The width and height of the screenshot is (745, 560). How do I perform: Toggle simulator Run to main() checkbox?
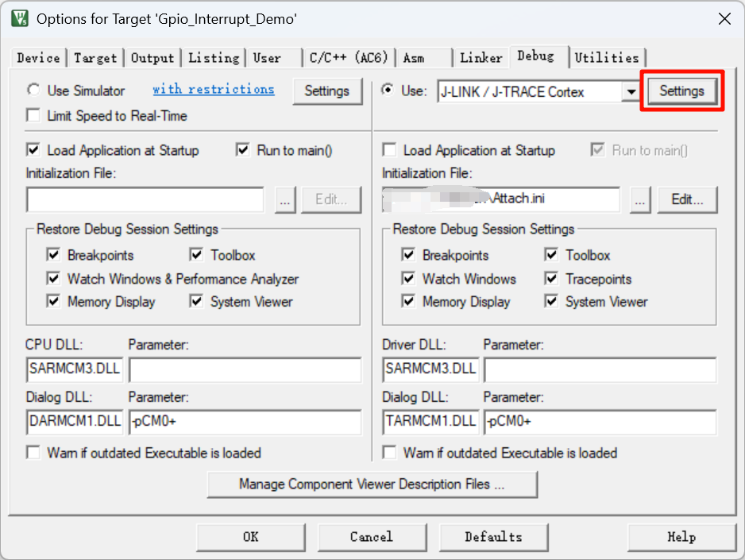coord(243,150)
